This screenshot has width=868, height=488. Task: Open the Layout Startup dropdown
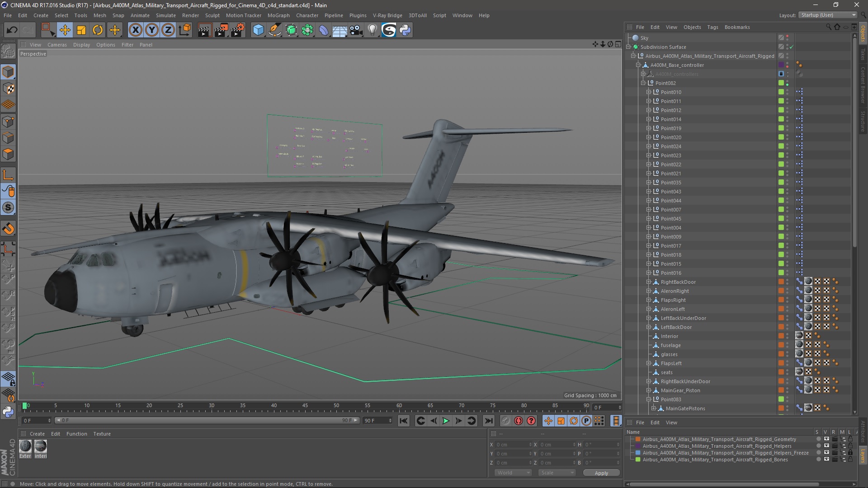coord(828,15)
